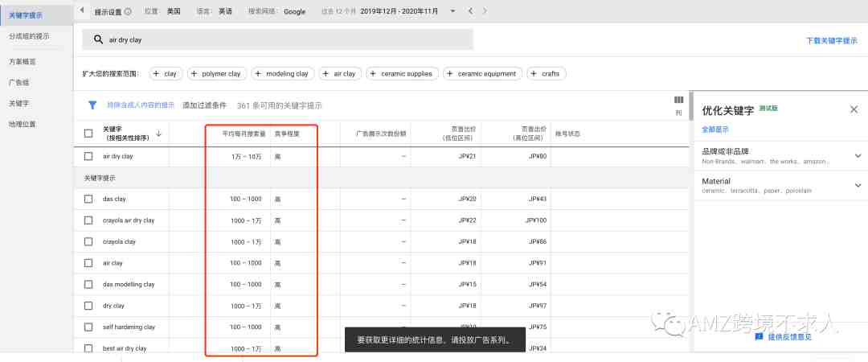Click the 广告展示次数份额 column header
Screen dimensions: 868x362
click(x=381, y=134)
